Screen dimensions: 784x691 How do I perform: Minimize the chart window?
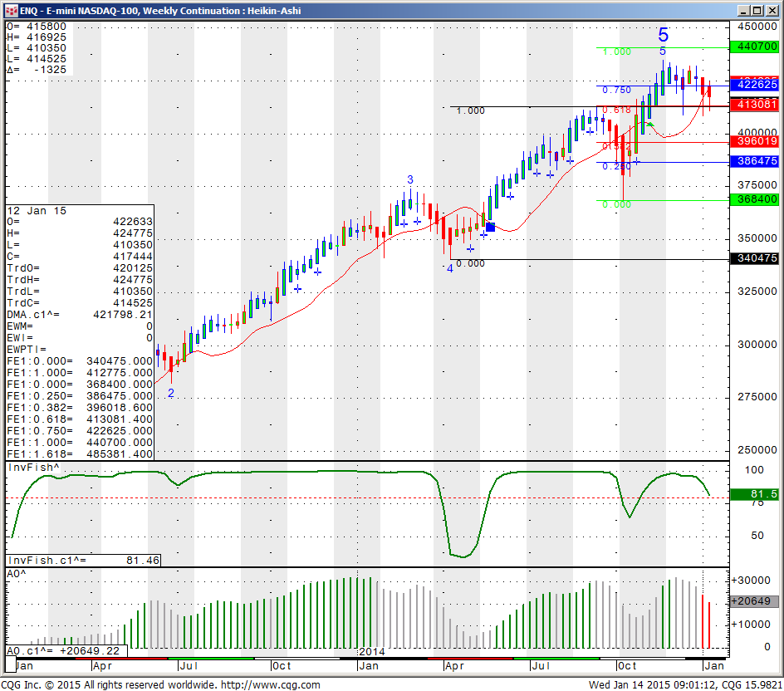pyautogui.click(x=742, y=10)
